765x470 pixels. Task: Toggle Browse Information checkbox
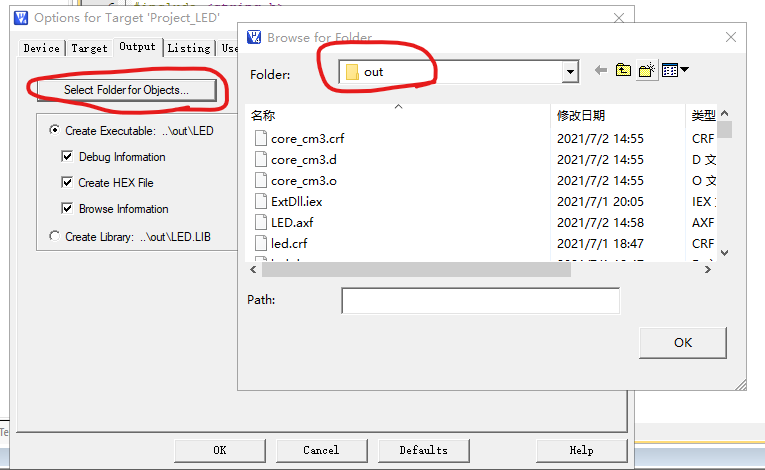(67, 208)
